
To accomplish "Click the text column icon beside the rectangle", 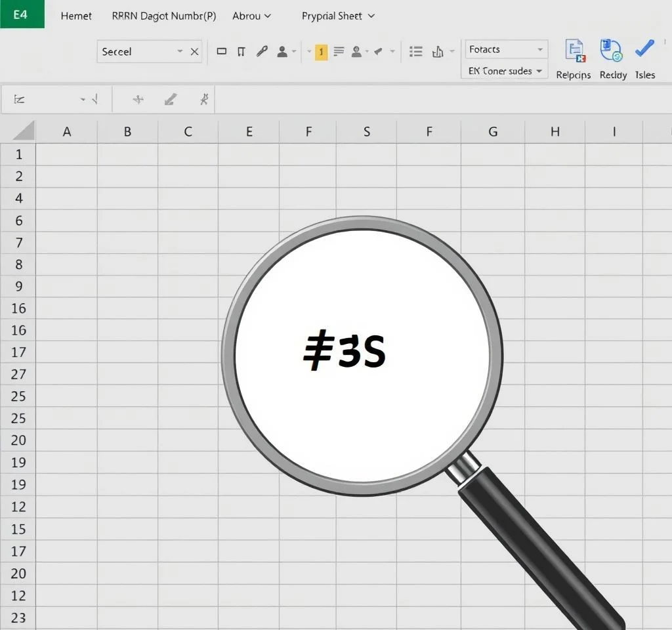I will coord(241,52).
